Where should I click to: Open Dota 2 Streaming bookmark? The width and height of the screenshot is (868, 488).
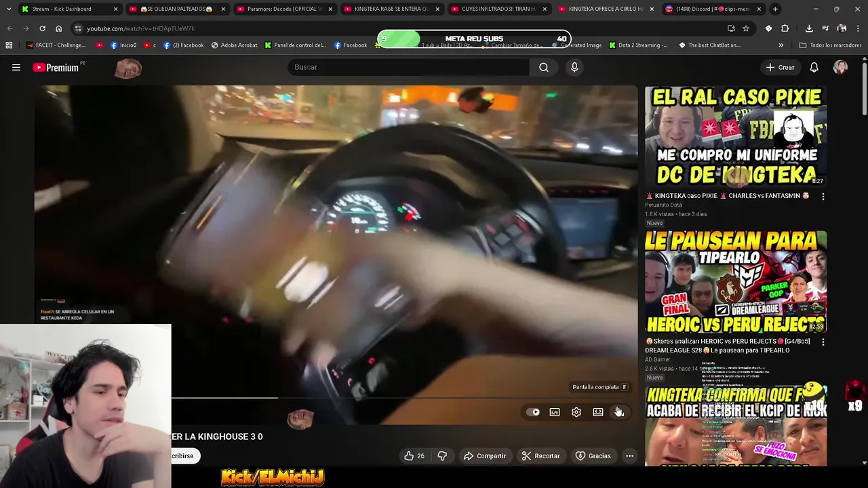(x=638, y=45)
